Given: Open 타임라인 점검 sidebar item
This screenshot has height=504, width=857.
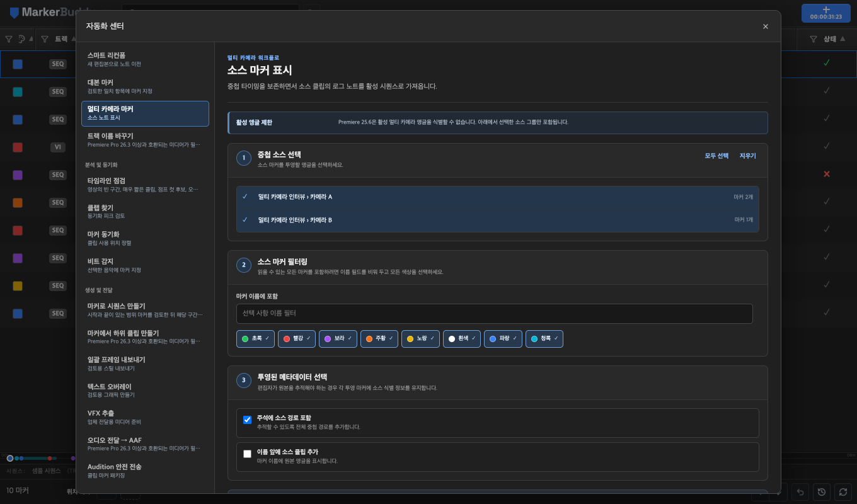Looking at the screenshot, I should (145, 184).
